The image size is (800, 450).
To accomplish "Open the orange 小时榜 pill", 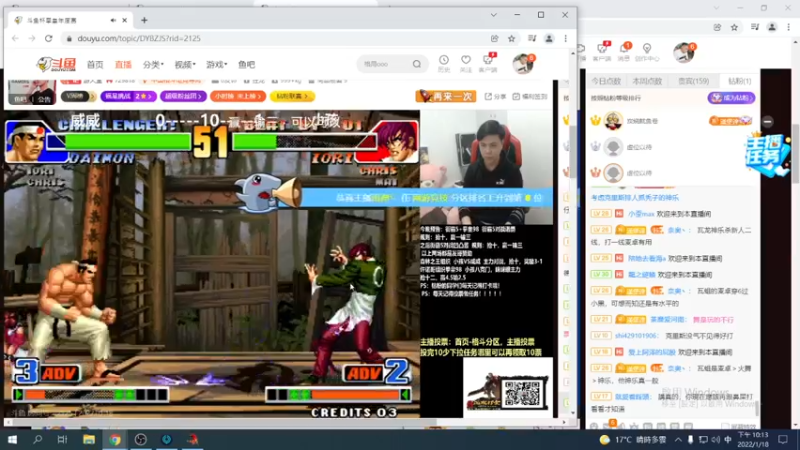I will pyautogui.click(x=238, y=96).
